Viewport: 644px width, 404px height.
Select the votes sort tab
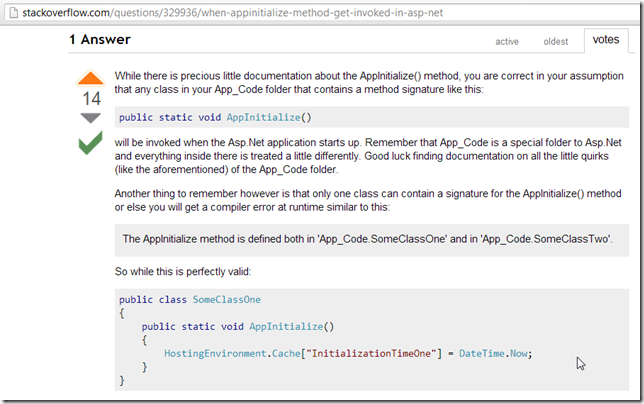click(606, 40)
